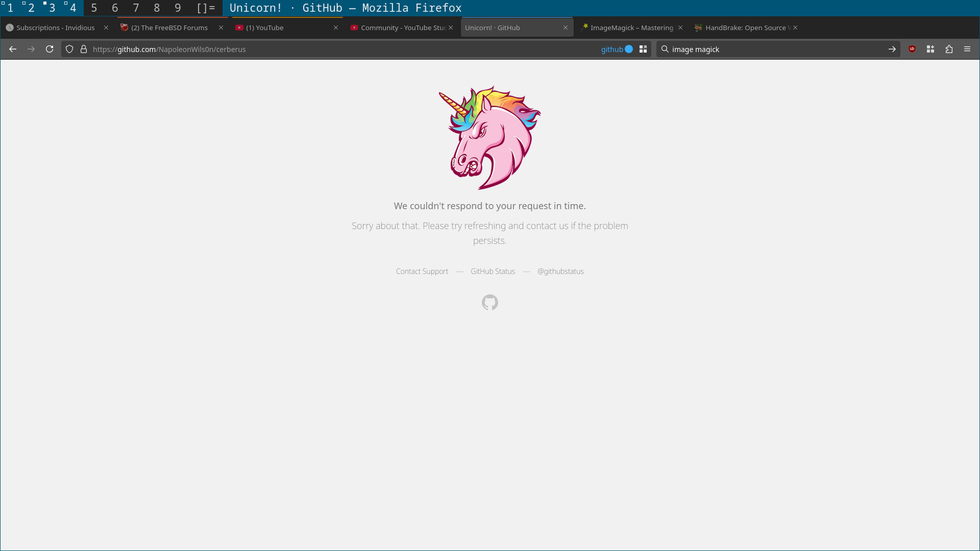Click the grid icon in address bar
Viewport: 980px width, 551px height.
point(643,49)
